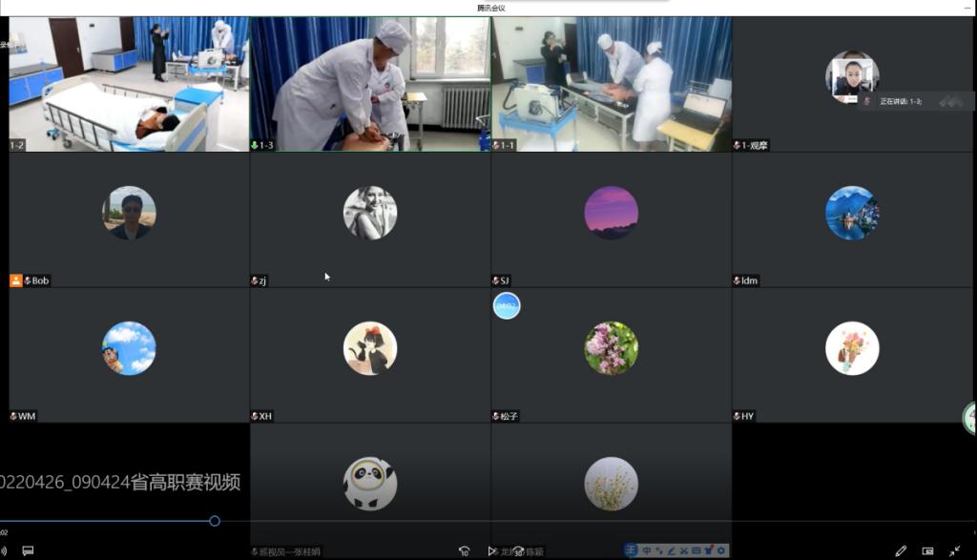Open the subtitles/captions icon at bottom left

point(28,551)
